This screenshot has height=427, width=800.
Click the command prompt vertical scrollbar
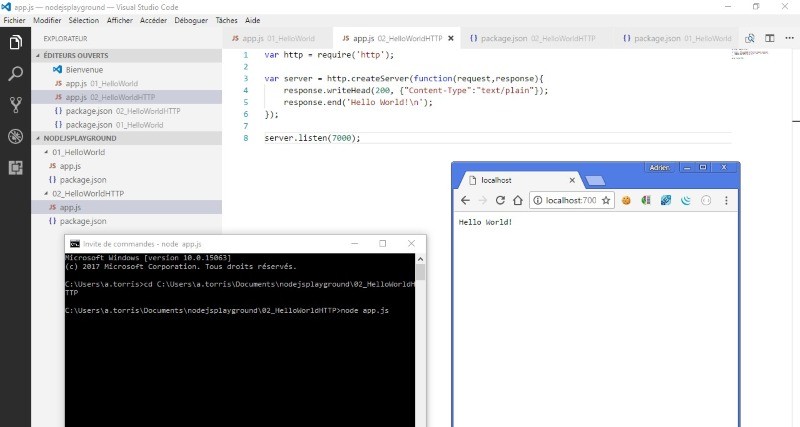pos(420,340)
